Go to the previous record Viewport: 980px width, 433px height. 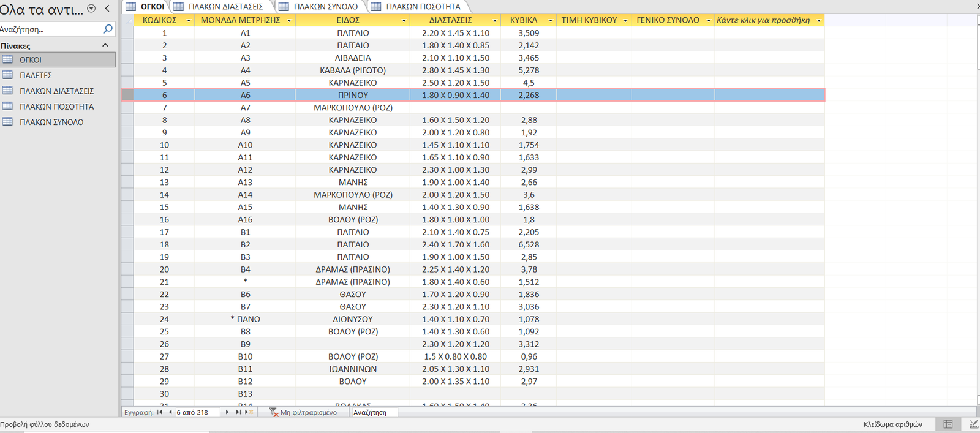tap(170, 412)
